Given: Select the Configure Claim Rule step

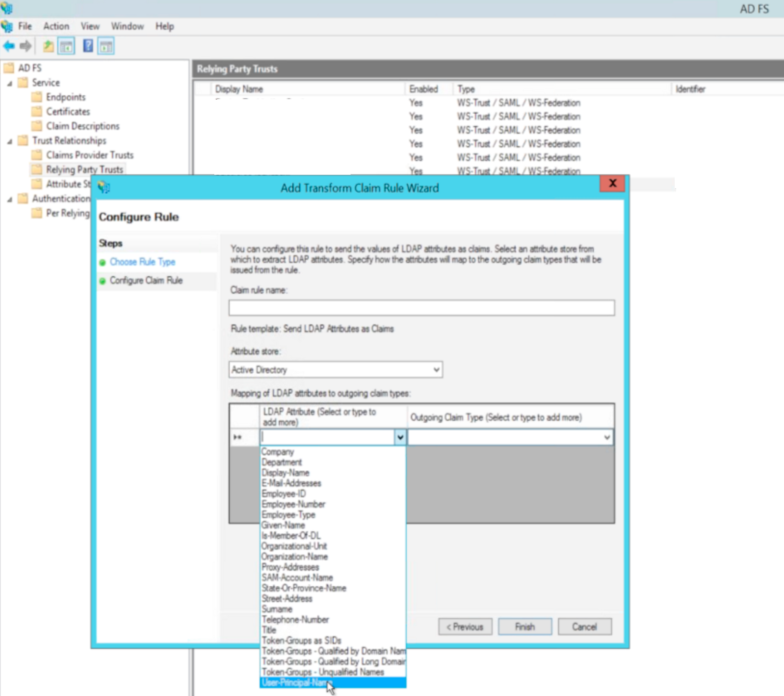Looking at the screenshot, I should (146, 280).
